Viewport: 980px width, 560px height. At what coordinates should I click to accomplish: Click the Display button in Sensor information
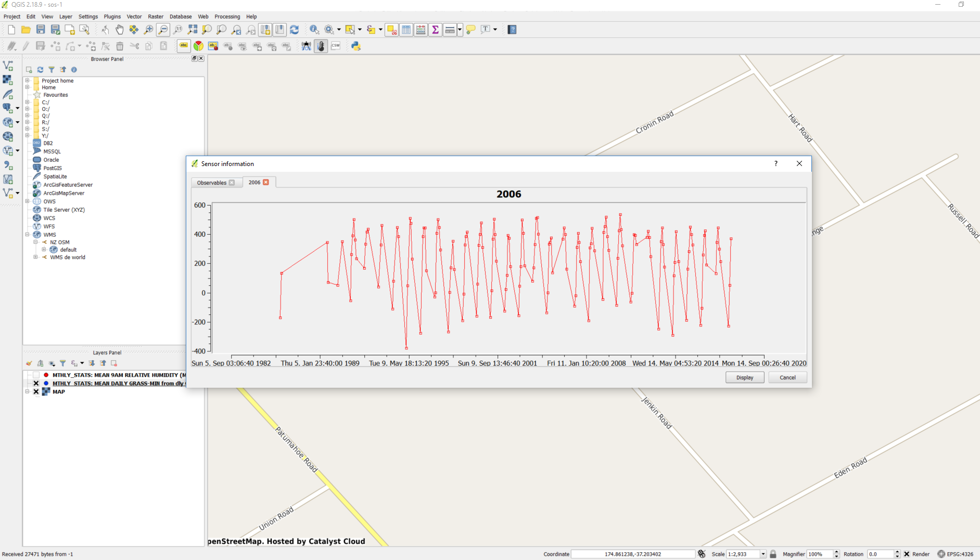click(745, 378)
